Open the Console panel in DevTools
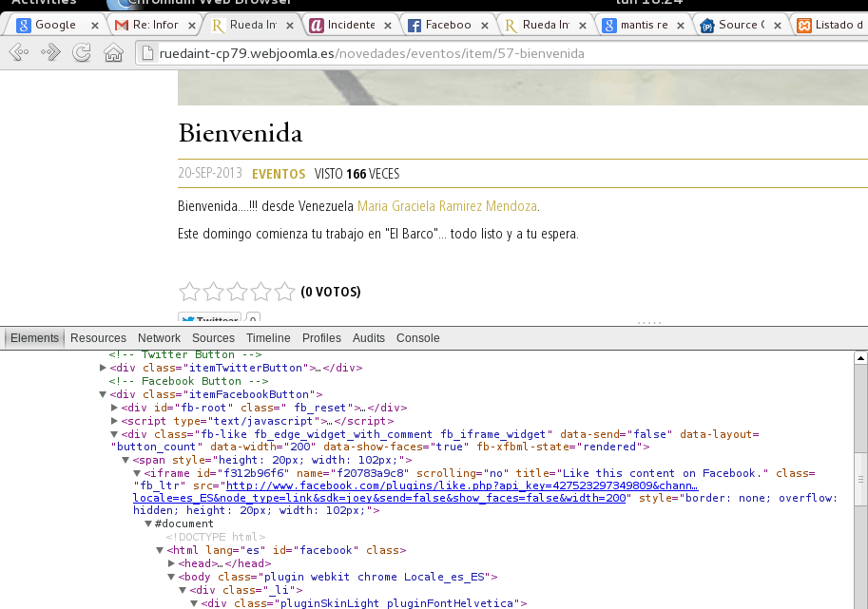The height and width of the screenshot is (609, 868). (x=418, y=338)
